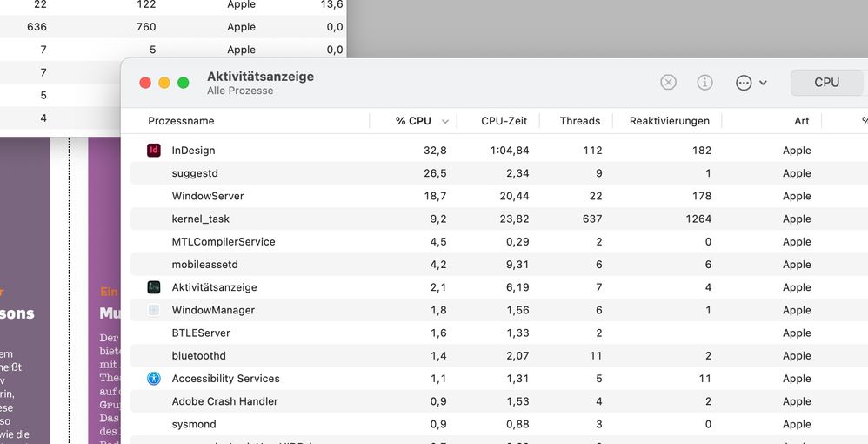Screen dimensions: 868x444
Task: Select the sysmond process row
Action: pyautogui.click(x=498, y=424)
